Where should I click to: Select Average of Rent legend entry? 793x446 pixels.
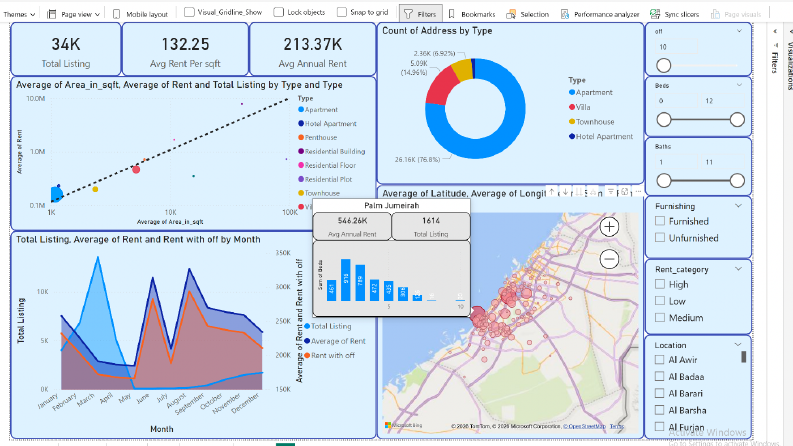point(335,341)
